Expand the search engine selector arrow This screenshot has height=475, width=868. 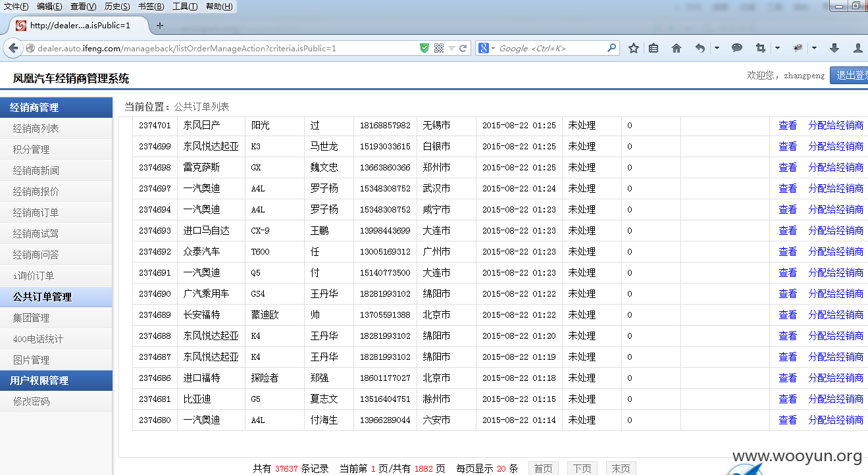click(x=493, y=48)
